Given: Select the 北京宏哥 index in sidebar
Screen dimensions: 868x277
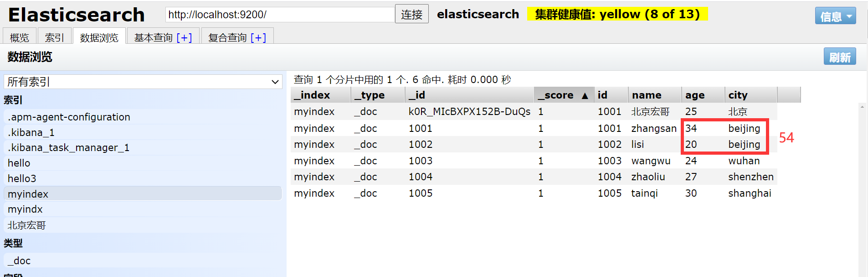Looking at the screenshot, I should point(143,225).
